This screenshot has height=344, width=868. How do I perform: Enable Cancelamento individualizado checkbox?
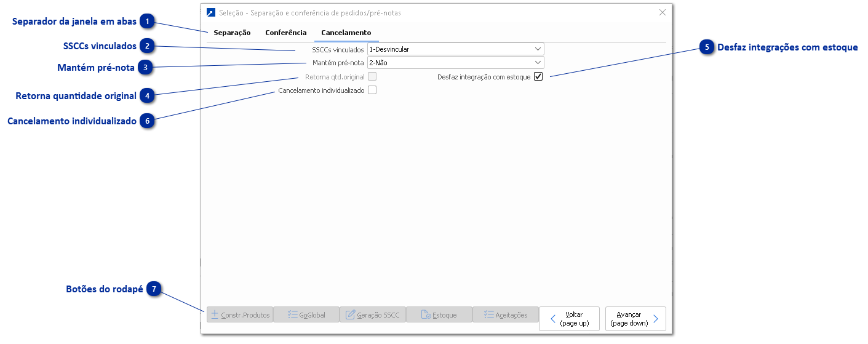click(x=372, y=90)
